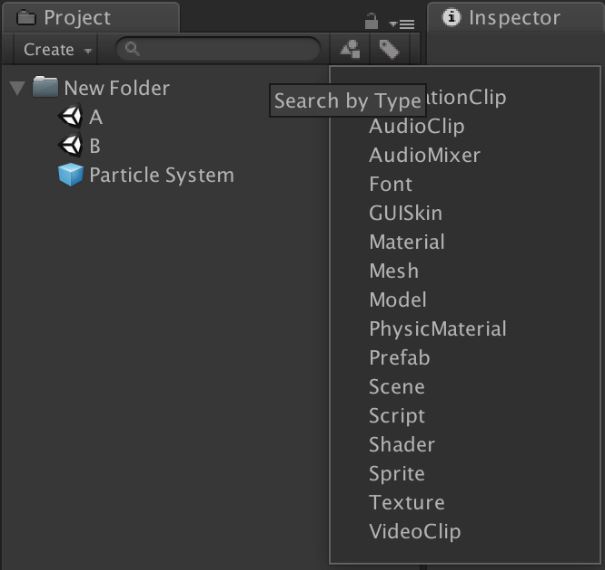Viewport: 605px width, 570px height.
Task: Filter assets by VideoClip
Action: tap(414, 531)
